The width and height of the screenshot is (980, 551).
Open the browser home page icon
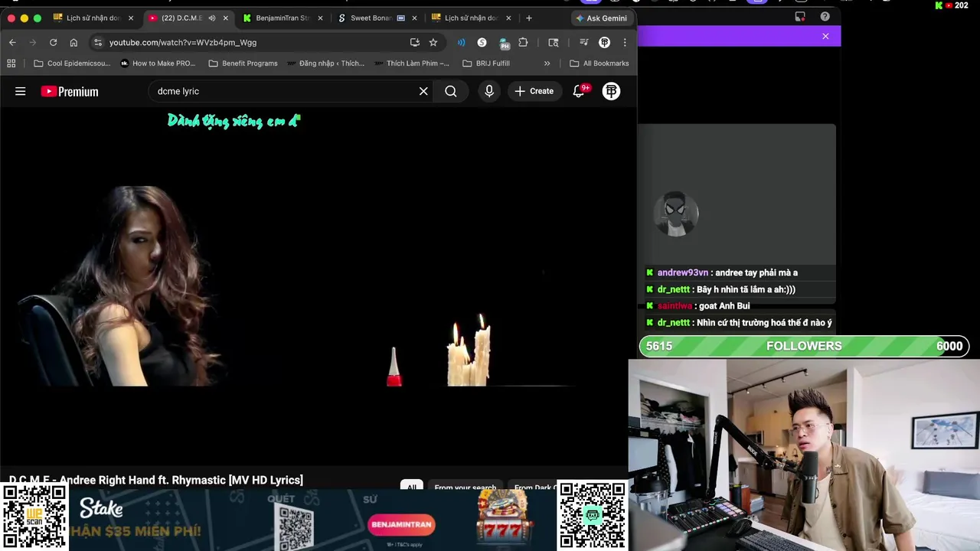[x=73, y=42]
